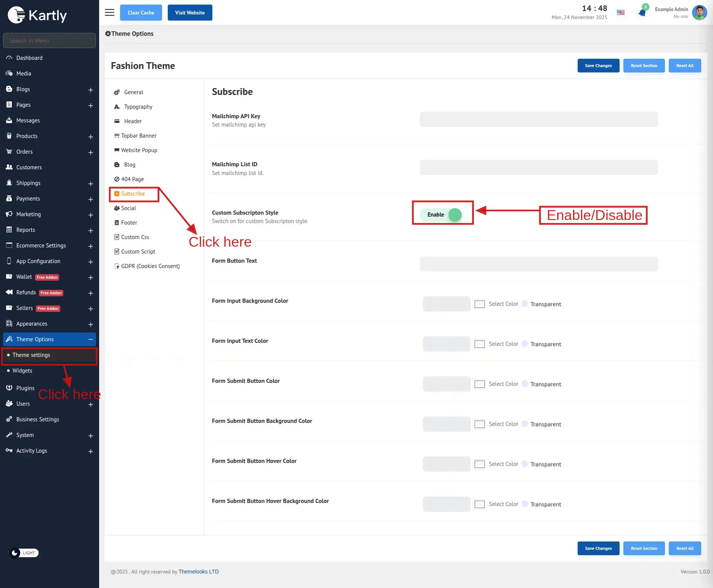Toggle the Light/Dark mode switch
Screen dimensions: 713x588
point(24,553)
